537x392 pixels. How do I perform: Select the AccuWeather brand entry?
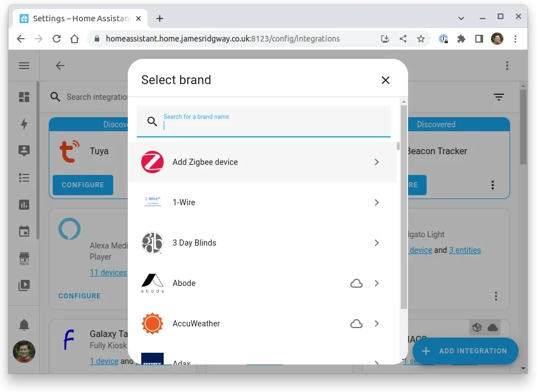pos(262,324)
